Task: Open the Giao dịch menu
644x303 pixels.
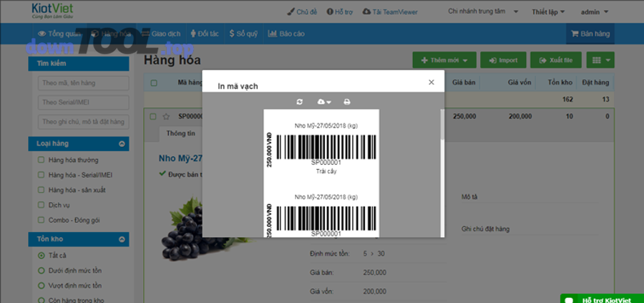Action: pyautogui.click(x=160, y=34)
